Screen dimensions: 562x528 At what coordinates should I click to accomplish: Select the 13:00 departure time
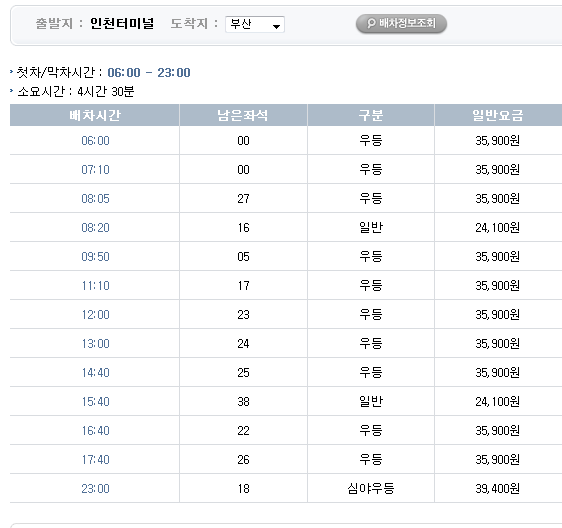point(95,344)
